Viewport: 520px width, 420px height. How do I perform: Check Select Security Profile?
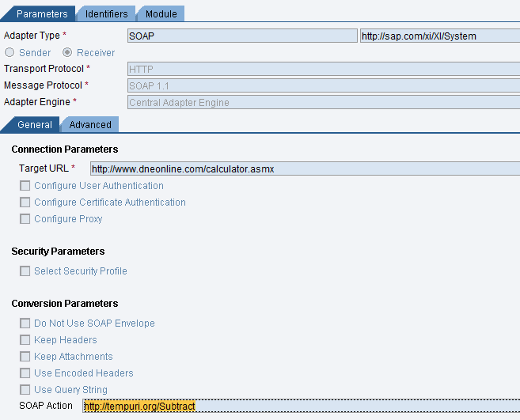[25, 271]
